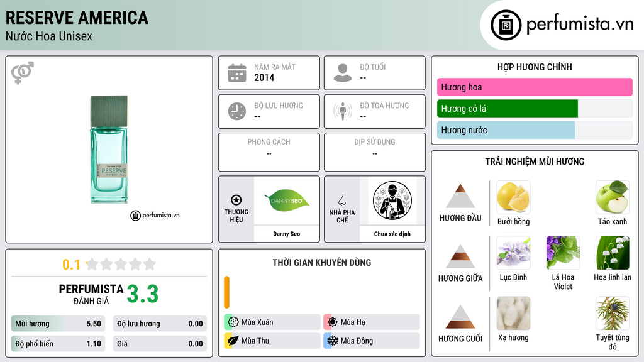Click the Hương cuối pyramid icon

click(460, 317)
